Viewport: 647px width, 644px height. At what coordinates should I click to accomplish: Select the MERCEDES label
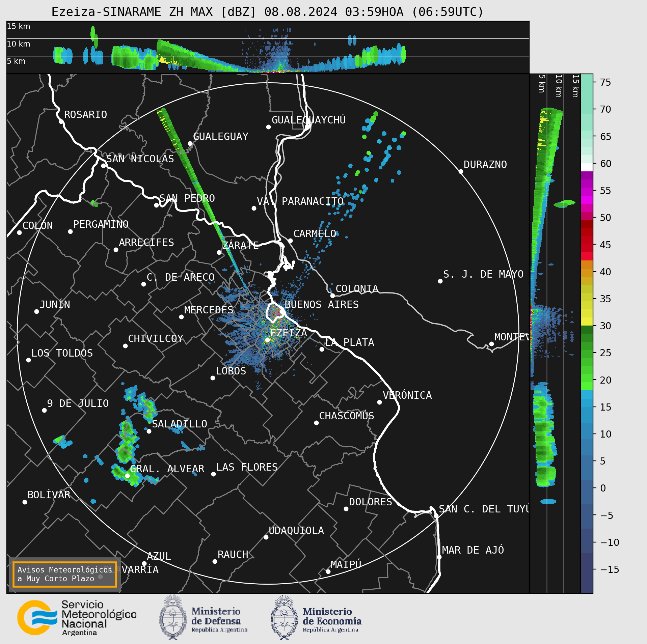tap(209, 310)
